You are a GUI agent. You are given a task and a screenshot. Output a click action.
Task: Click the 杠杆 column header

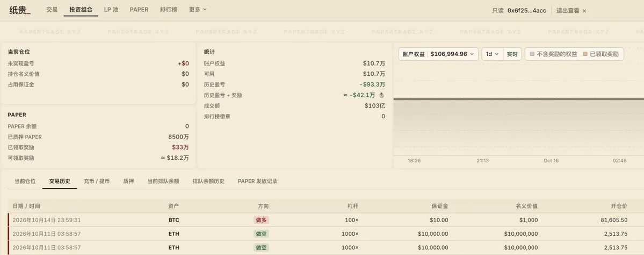pos(353,206)
